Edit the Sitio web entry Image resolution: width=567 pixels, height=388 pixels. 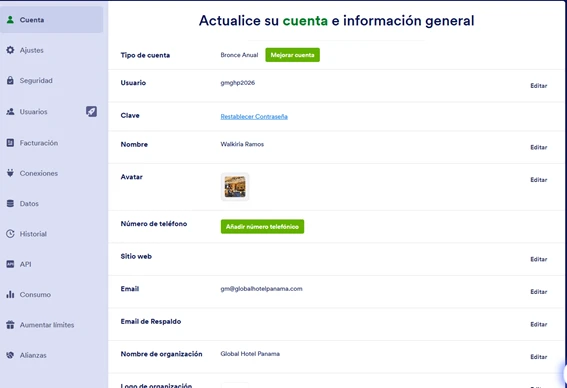(x=538, y=259)
